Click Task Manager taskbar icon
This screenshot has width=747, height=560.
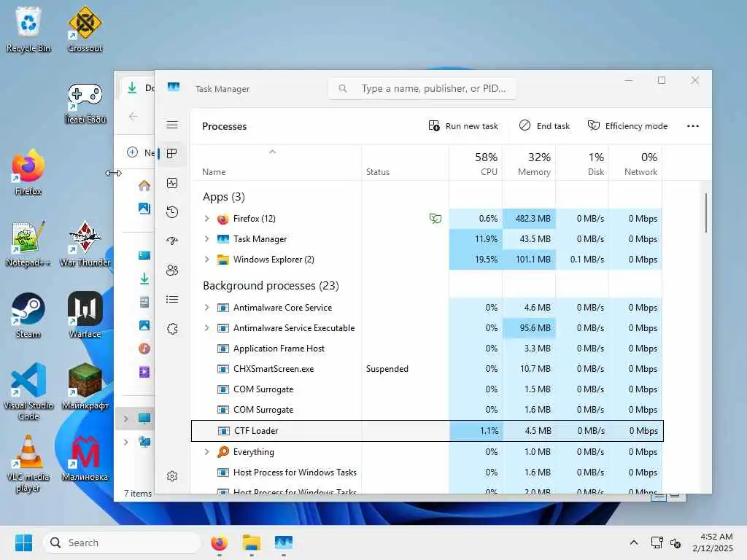[x=284, y=542]
